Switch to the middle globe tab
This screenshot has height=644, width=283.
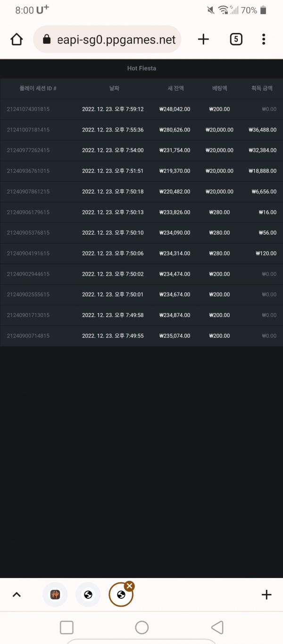click(x=88, y=595)
